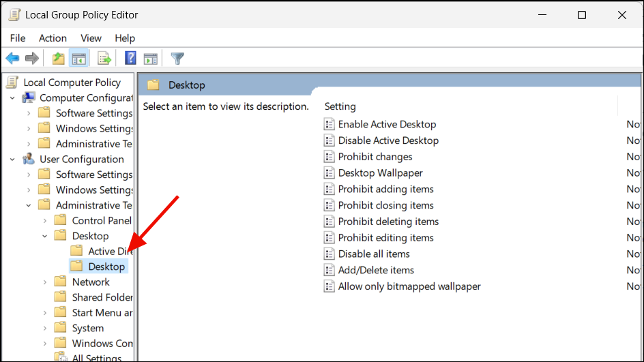Open the Help menu
644x362 pixels.
click(x=125, y=38)
